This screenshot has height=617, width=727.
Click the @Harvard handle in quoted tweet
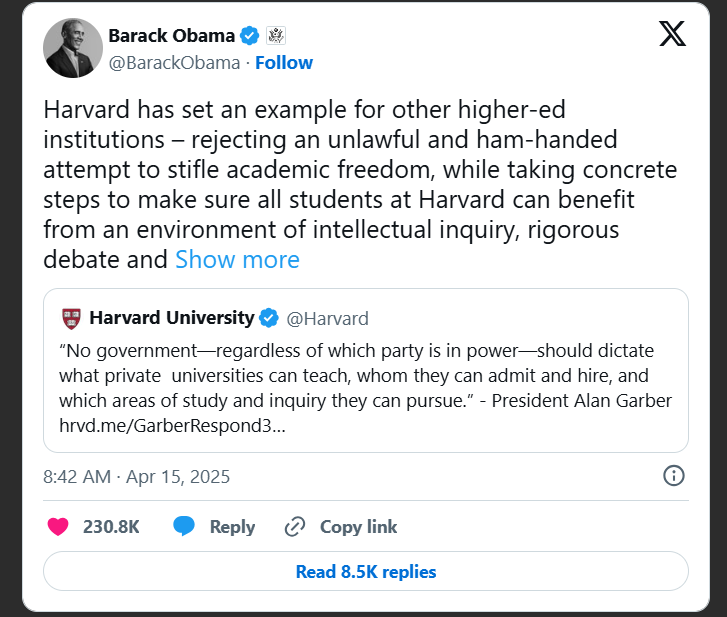[327, 319]
